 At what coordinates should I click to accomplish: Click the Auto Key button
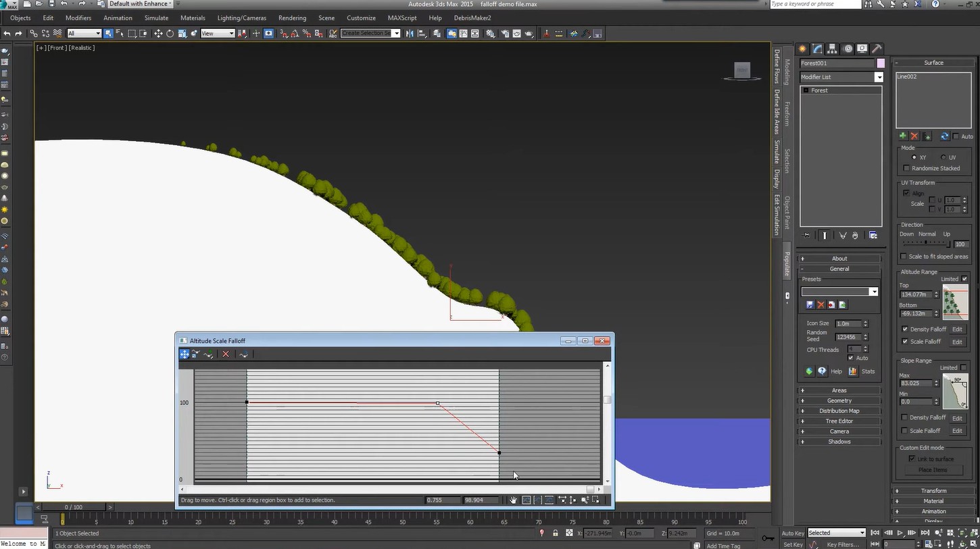[x=792, y=533]
